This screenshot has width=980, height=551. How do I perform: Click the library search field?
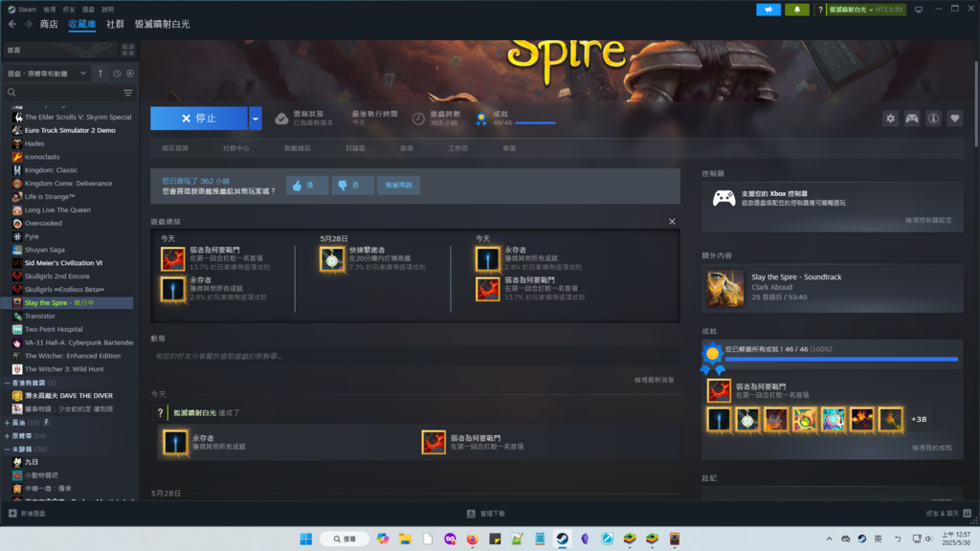[x=62, y=93]
